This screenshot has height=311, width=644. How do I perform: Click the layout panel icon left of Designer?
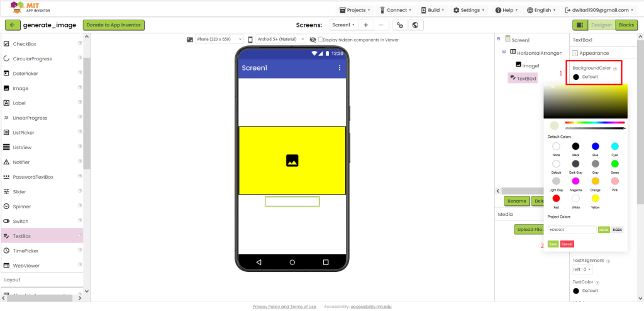580,25
